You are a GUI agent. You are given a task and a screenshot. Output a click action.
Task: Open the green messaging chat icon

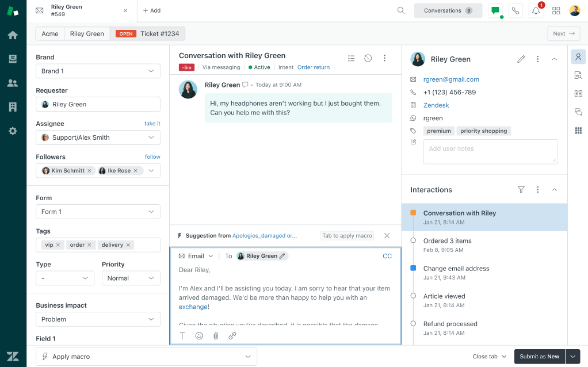click(x=495, y=10)
